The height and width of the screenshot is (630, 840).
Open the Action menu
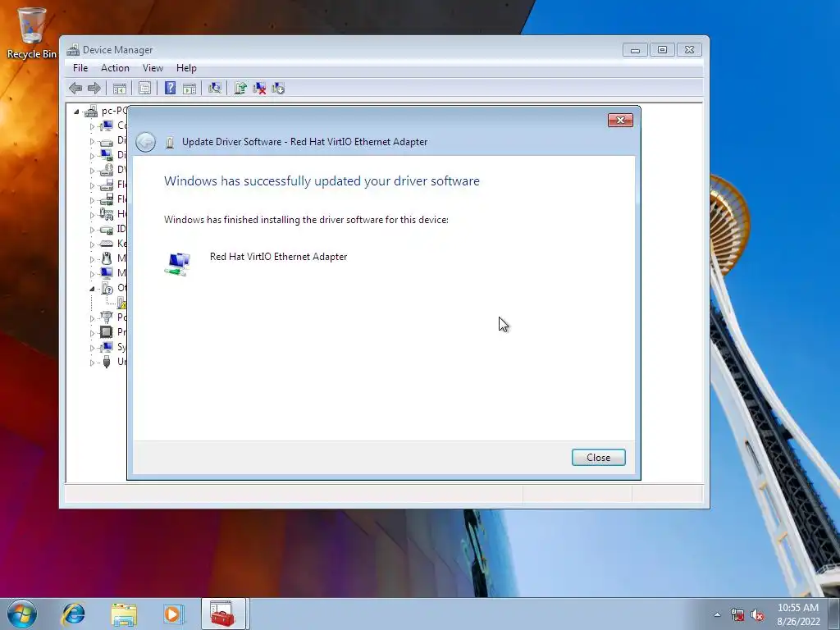(x=115, y=68)
